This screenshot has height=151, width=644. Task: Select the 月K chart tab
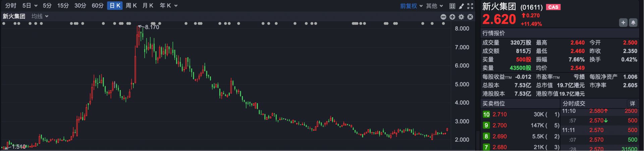pyautogui.click(x=148, y=6)
